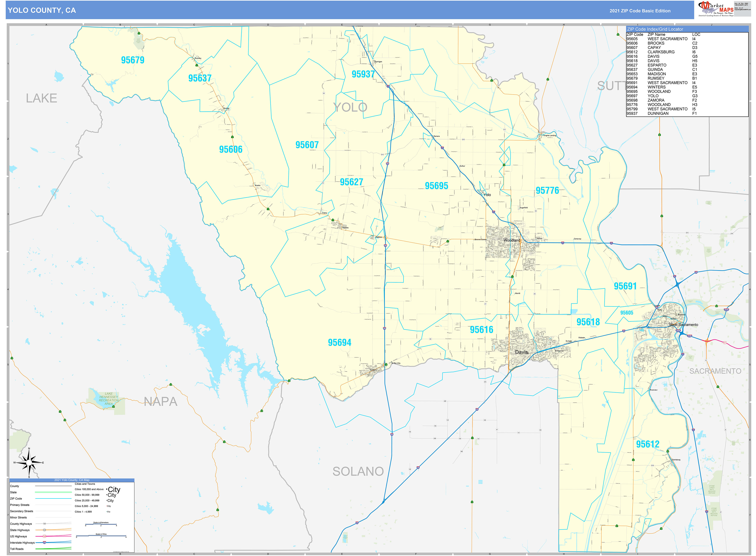Click the YOLO COUNTY, CA title

[42, 10]
